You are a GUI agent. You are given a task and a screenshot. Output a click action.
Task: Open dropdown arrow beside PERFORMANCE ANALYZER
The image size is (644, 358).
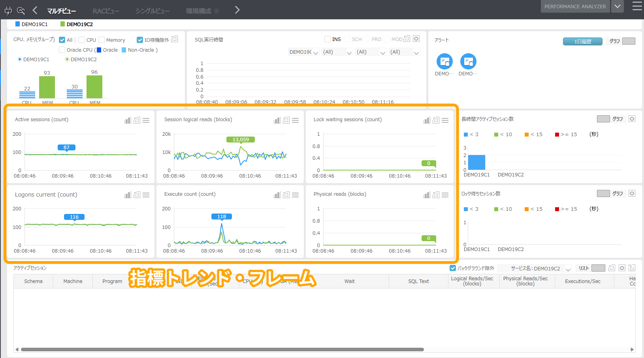(617, 6)
